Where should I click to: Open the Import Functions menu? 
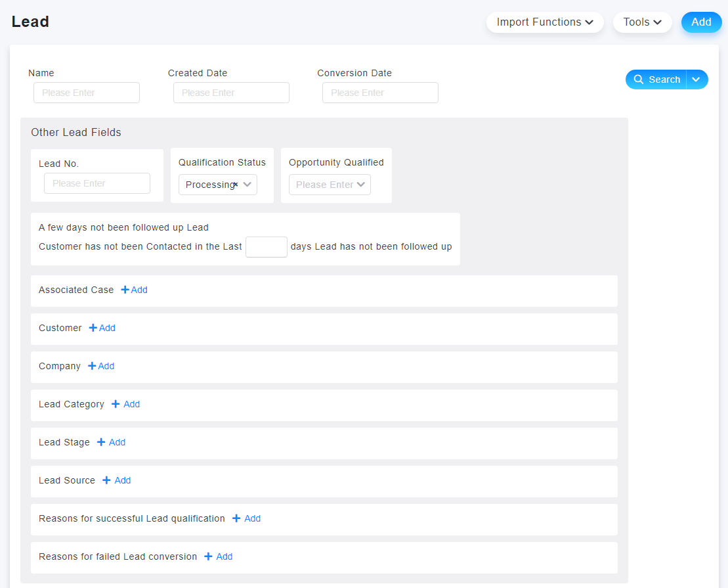tap(544, 22)
